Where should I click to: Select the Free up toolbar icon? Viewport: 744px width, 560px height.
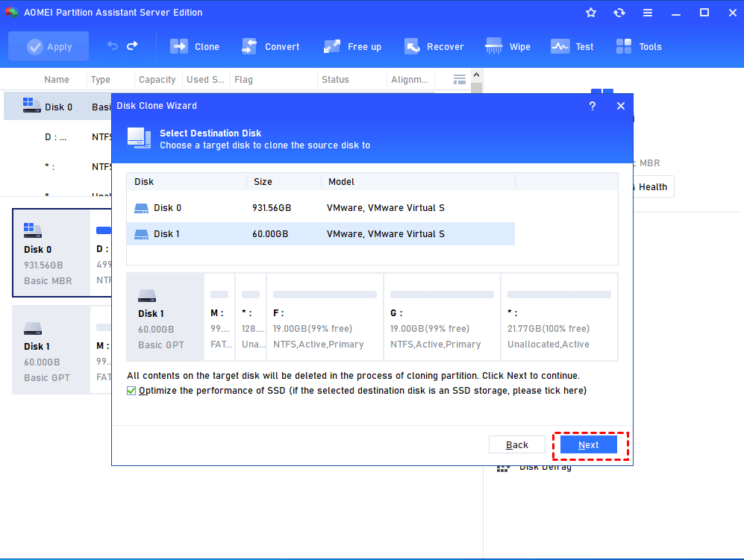[x=352, y=46]
